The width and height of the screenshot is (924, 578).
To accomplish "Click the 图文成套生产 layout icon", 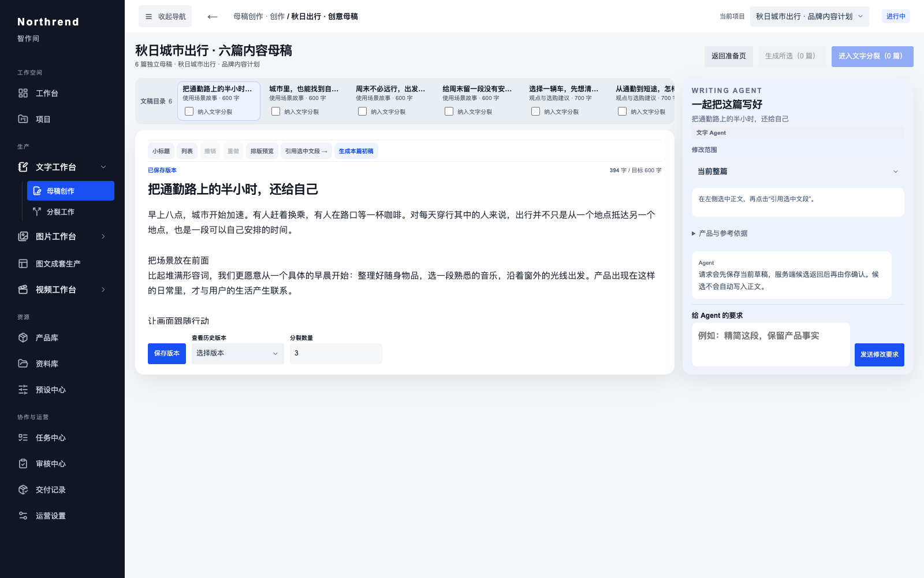I will [x=23, y=264].
